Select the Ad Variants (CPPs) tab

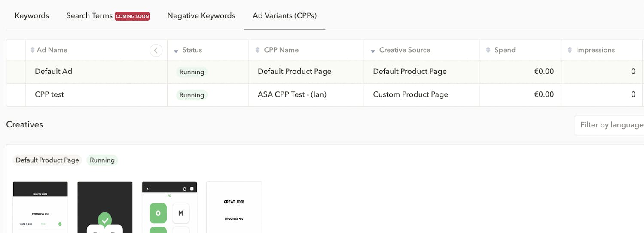284,16
